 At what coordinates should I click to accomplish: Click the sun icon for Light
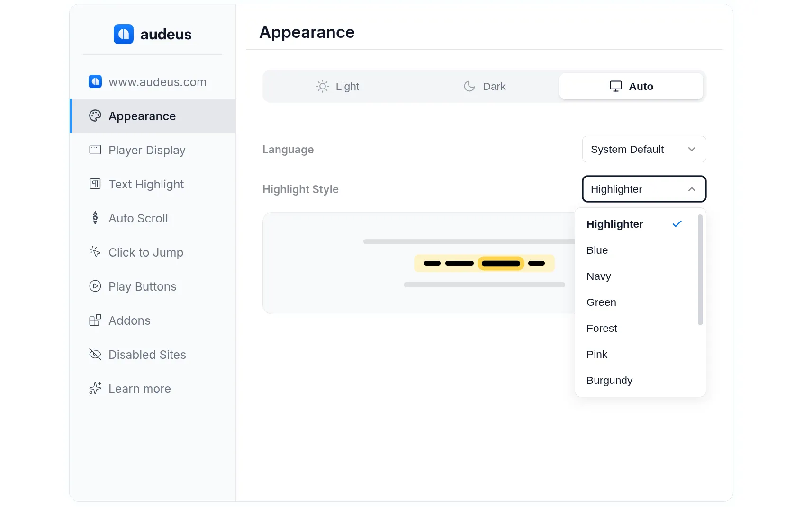323,86
